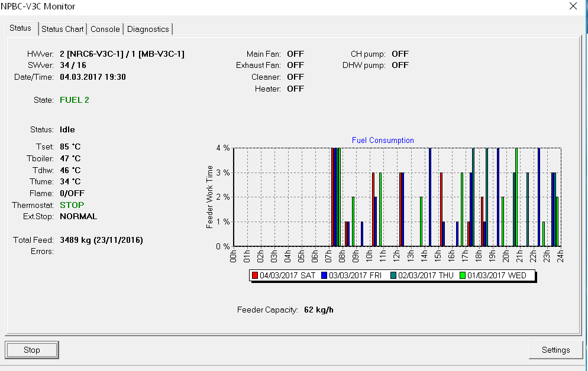Open the Diagnostics tab
Screen dimensions: 588x371
148,29
